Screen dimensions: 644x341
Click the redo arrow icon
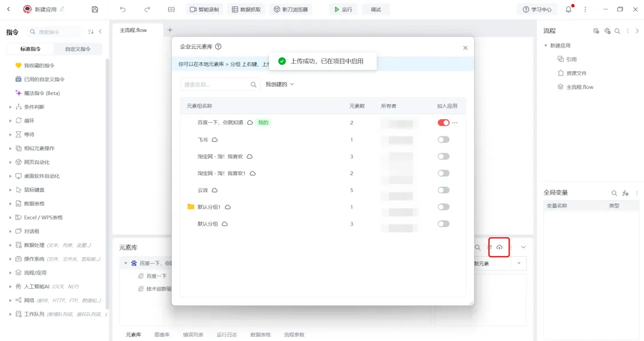[x=147, y=10]
